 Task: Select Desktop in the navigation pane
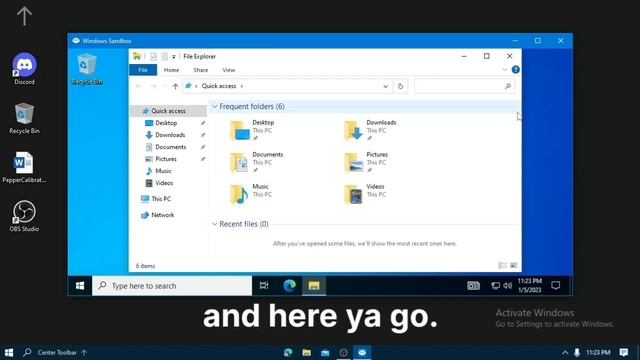[x=166, y=123]
